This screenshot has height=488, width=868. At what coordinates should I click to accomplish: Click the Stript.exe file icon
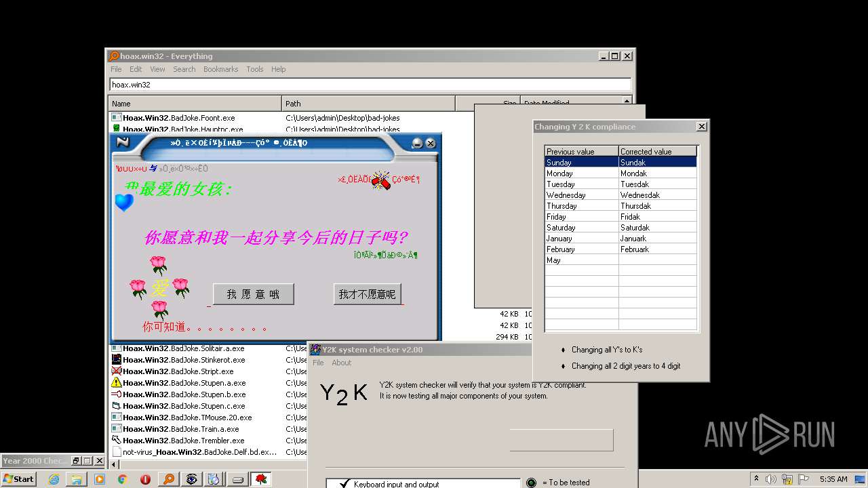[117, 371]
